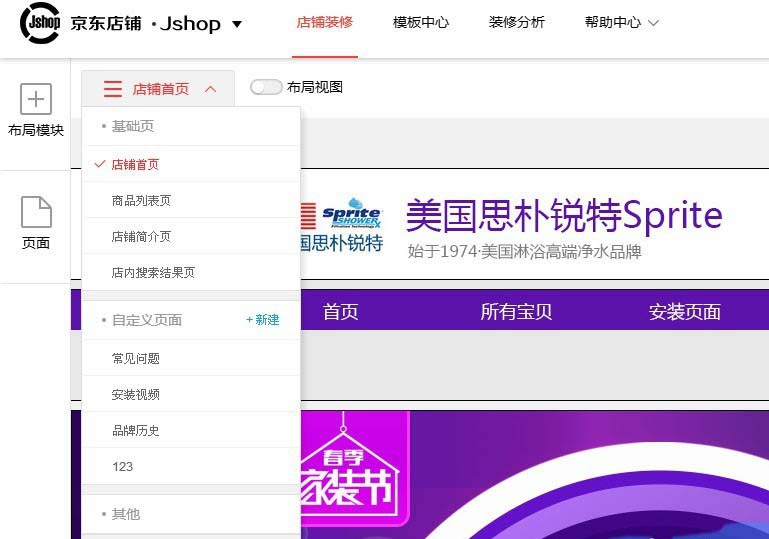The height and width of the screenshot is (539, 769).
Task: Click the 页面 document icon
Action: 36,212
